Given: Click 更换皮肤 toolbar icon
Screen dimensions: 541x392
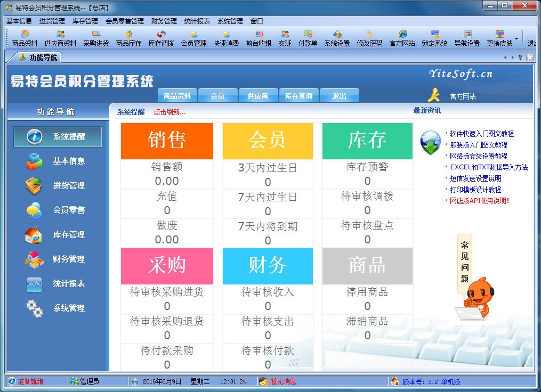Looking at the screenshot, I should (x=499, y=38).
